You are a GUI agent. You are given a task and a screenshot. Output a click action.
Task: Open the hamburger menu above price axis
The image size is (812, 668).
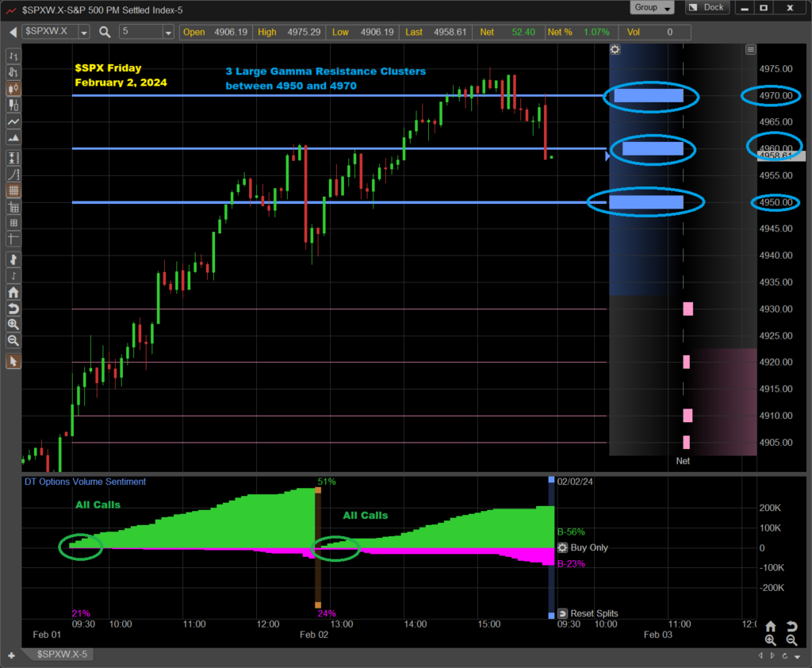[x=750, y=50]
